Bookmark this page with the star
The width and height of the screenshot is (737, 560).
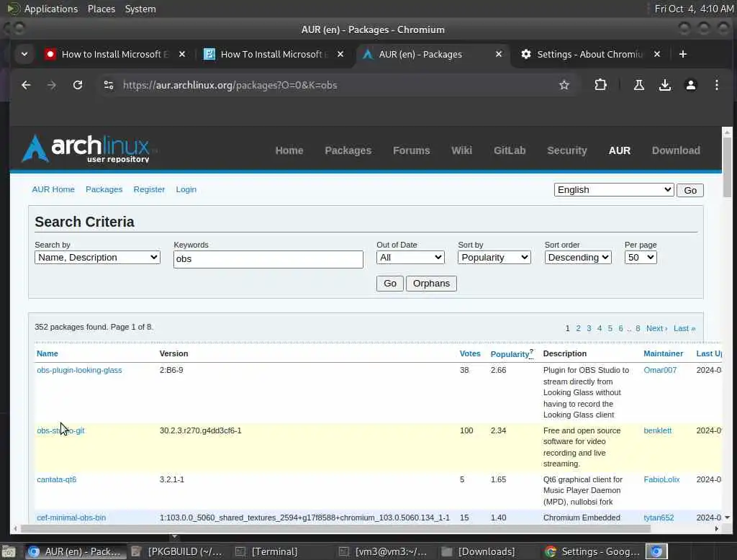[564, 85]
